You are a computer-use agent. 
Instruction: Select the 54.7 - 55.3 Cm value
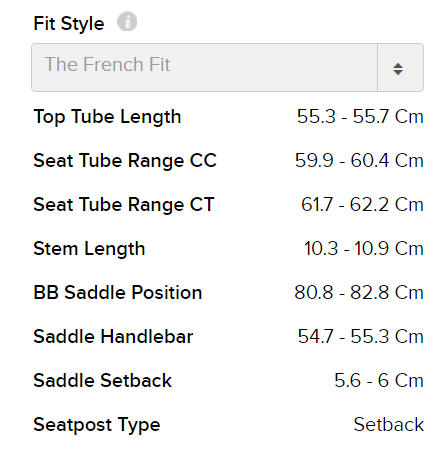click(361, 336)
